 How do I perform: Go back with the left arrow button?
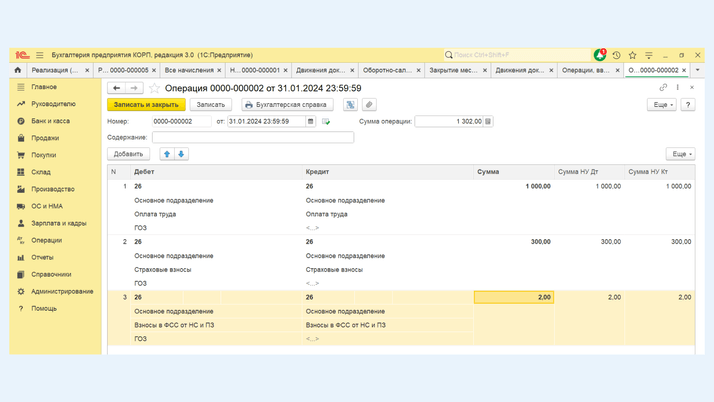pyautogui.click(x=117, y=88)
